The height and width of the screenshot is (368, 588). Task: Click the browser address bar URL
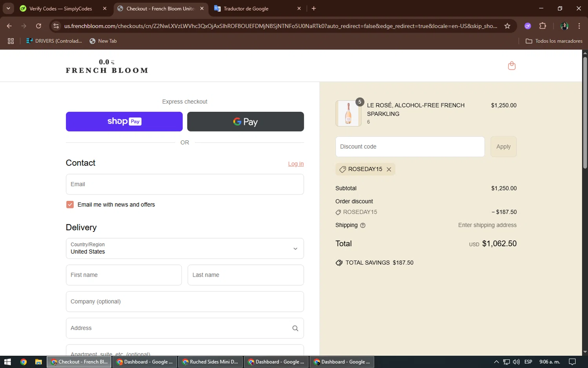click(x=280, y=26)
